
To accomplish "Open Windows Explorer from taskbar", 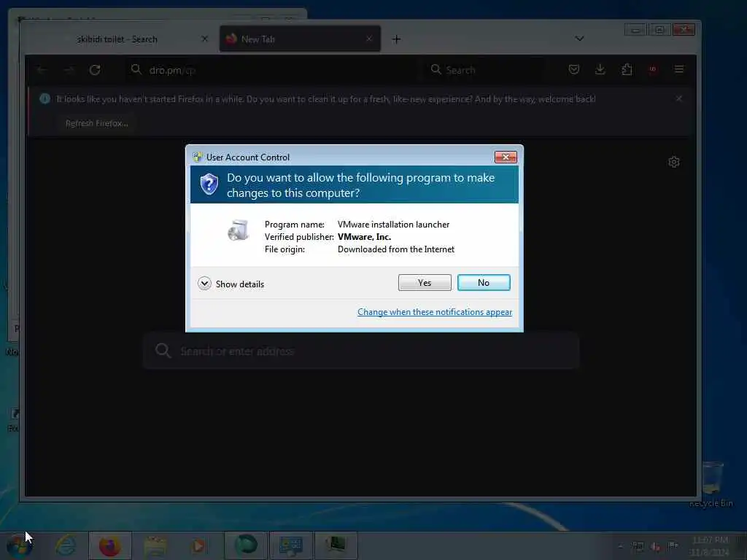I will tap(155, 545).
